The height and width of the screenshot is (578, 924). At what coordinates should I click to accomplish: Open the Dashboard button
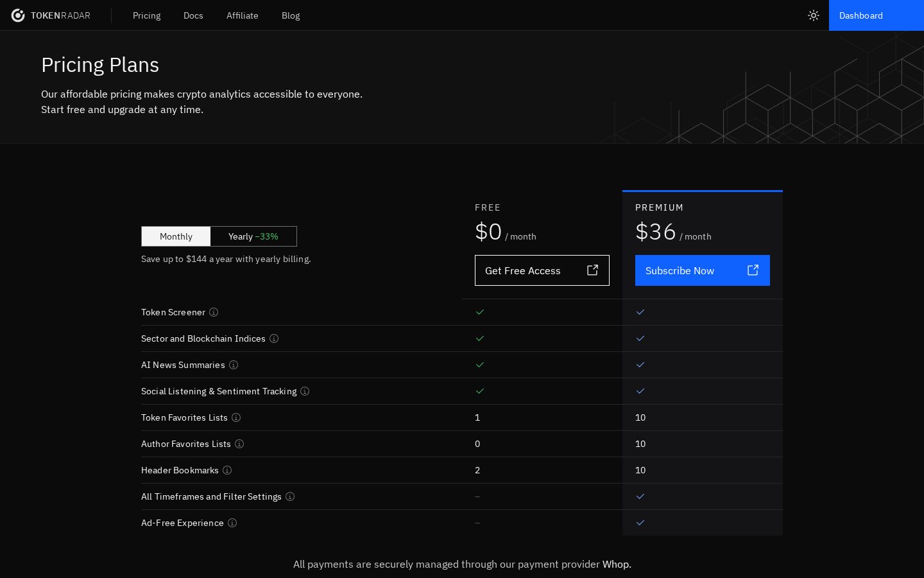coord(877,15)
